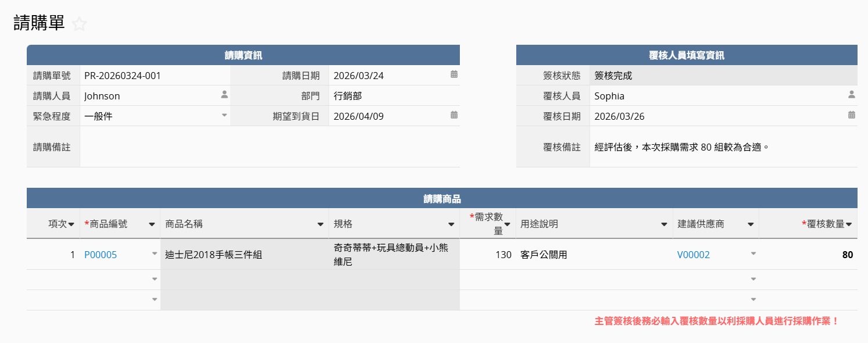Viewport: 868px width, 343px height.
Task: Star the 請購單 form as favorite
Action: pyautogui.click(x=79, y=24)
